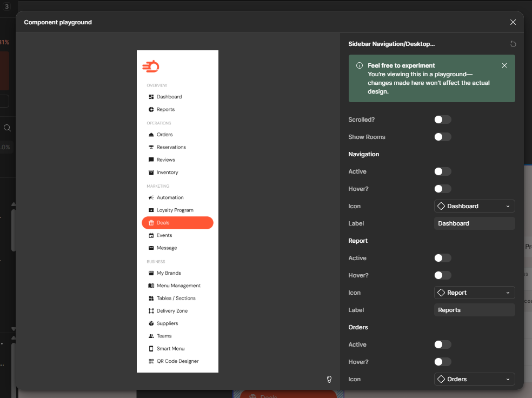Screen dimensions: 532x398
Task: Click the orange brand logo in sidebar preview
Action: pyautogui.click(x=151, y=67)
